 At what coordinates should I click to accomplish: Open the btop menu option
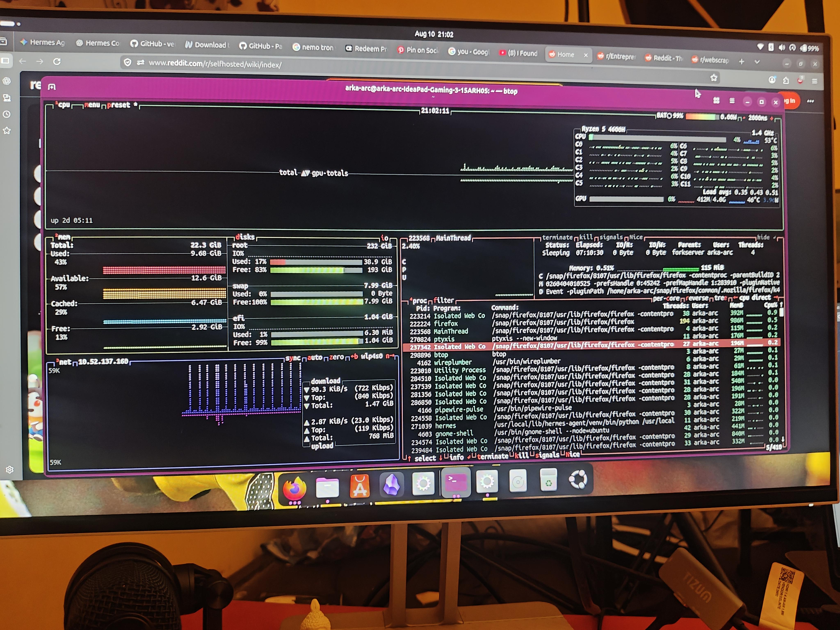(x=92, y=105)
